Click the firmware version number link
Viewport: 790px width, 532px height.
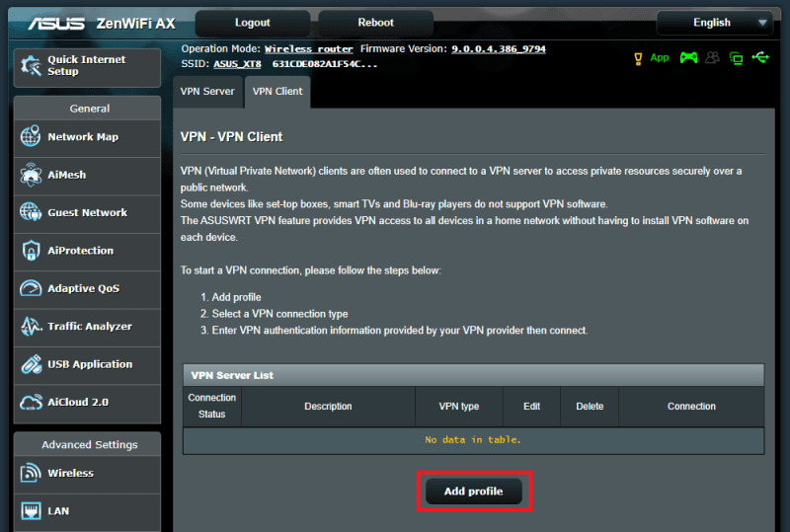click(498, 48)
